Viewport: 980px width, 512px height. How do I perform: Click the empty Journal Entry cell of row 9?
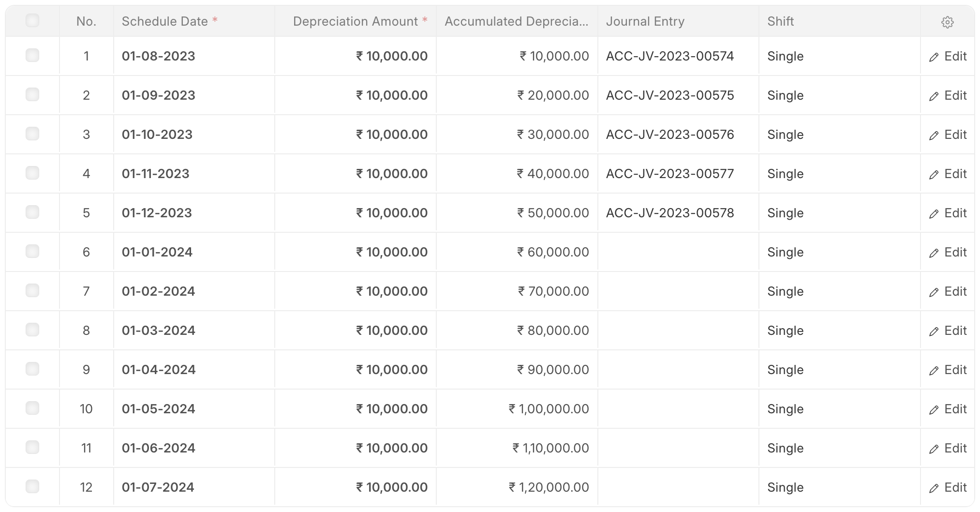[678, 370]
